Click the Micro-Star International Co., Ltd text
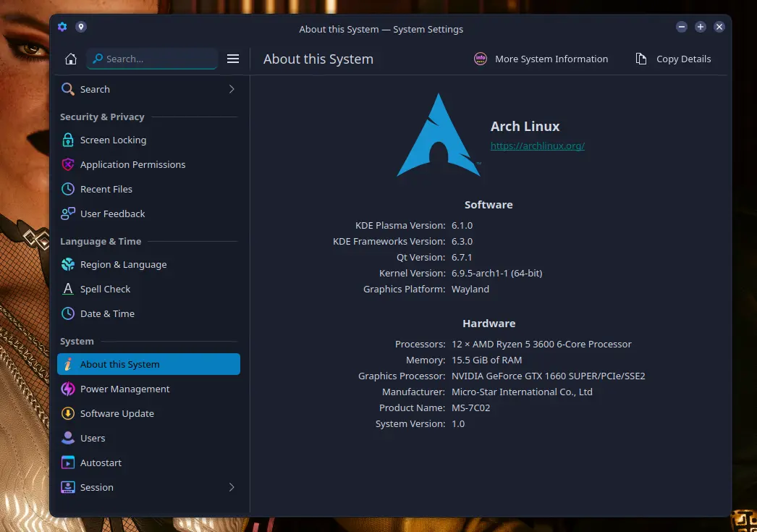This screenshot has height=532, width=757. (522, 392)
